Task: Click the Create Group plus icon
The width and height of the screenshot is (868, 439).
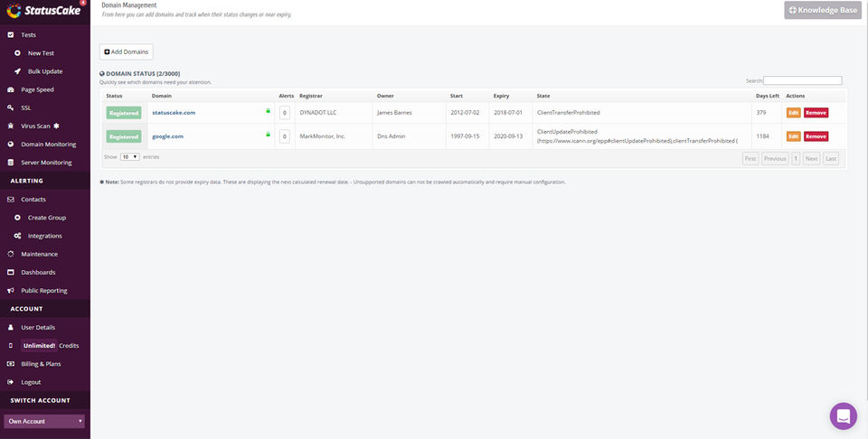Action: (18, 218)
